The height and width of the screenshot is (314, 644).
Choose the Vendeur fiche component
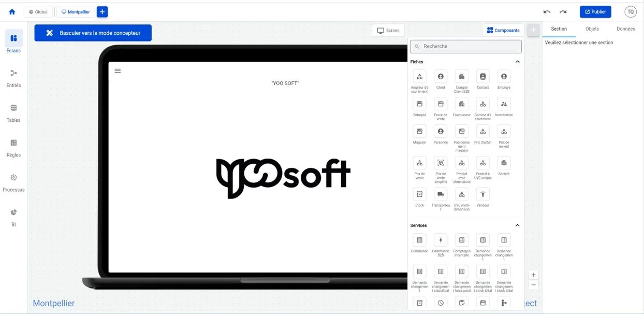(483, 198)
